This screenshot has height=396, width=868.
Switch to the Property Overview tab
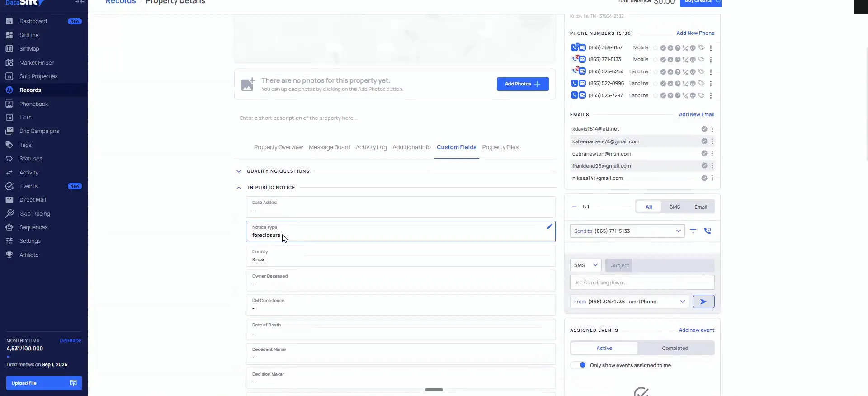coord(278,147)
